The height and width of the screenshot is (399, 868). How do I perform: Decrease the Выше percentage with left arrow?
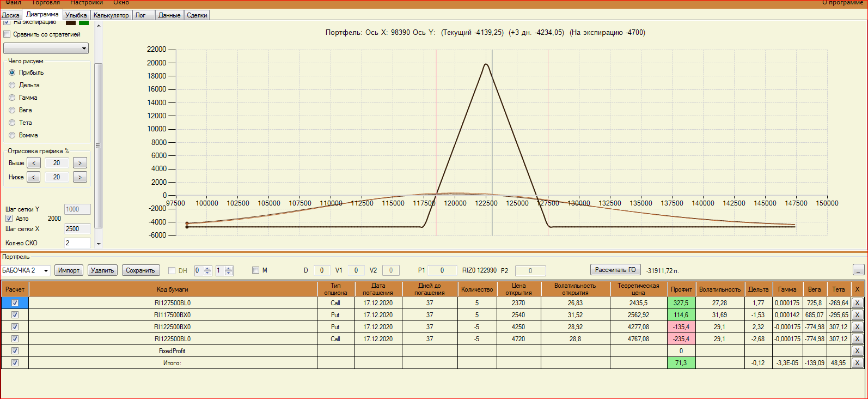[x=34, y=163]
